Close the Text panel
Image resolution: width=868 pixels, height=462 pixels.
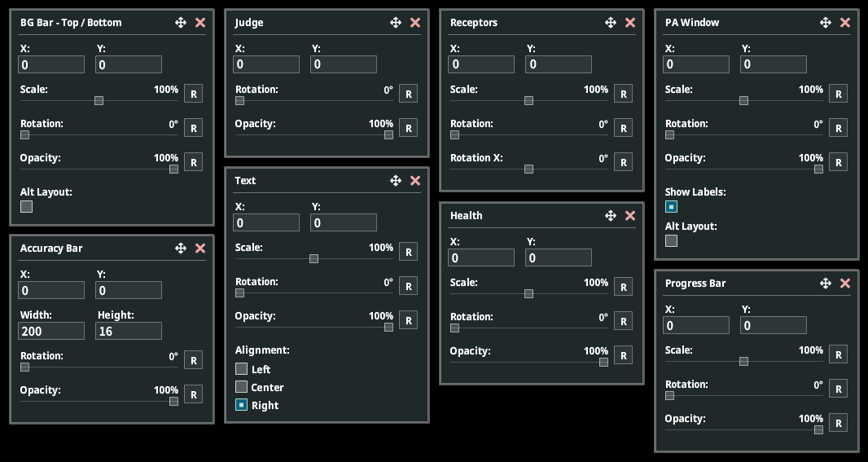pyautogui.click(x=415, y=181)
